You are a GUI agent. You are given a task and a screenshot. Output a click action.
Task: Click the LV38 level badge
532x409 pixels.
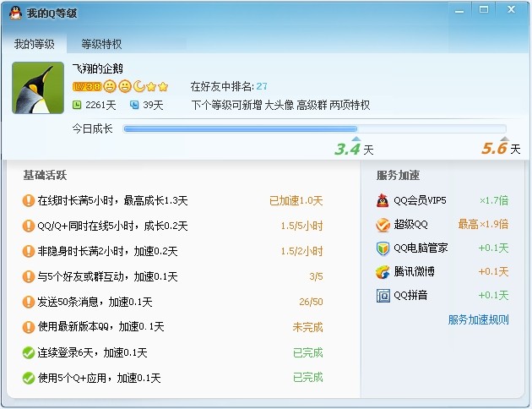point(87,86)
